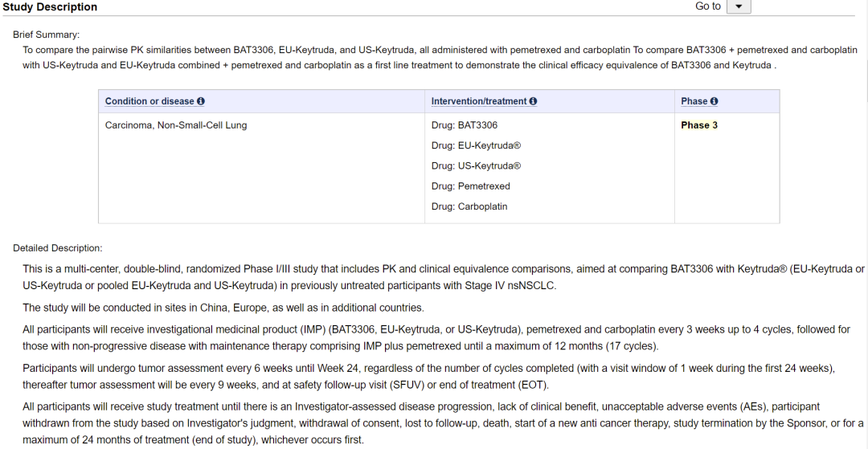Click the Drug: Pemetrexed intervention entry

click(x=471, y=186)
